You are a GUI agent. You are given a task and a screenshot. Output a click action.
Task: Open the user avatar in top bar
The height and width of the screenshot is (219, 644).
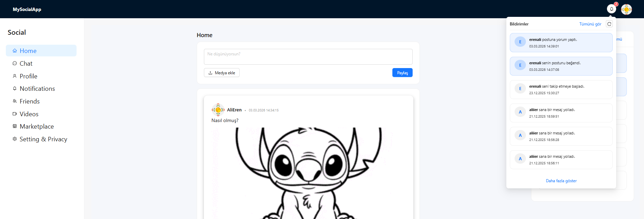626,9
